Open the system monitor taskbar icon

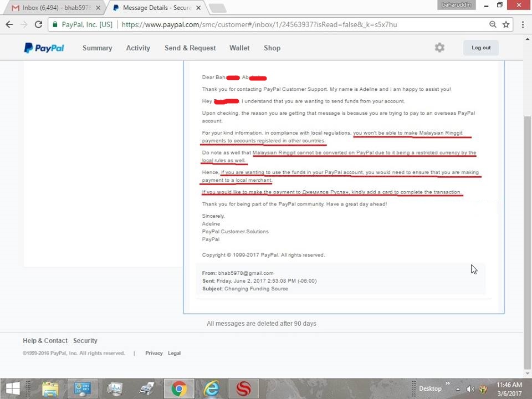115,388
